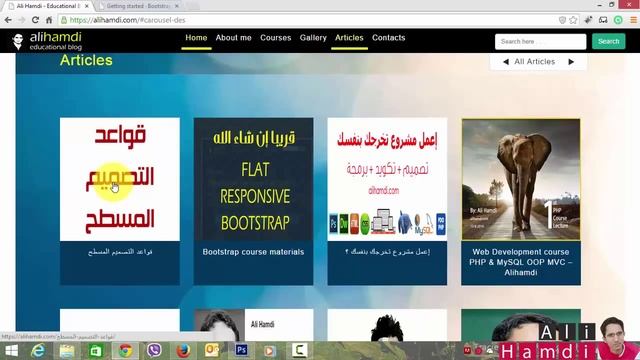Open the Windows Store taskbar icon
The width and height of the screenshot is (640, 360).
point(96,351)
